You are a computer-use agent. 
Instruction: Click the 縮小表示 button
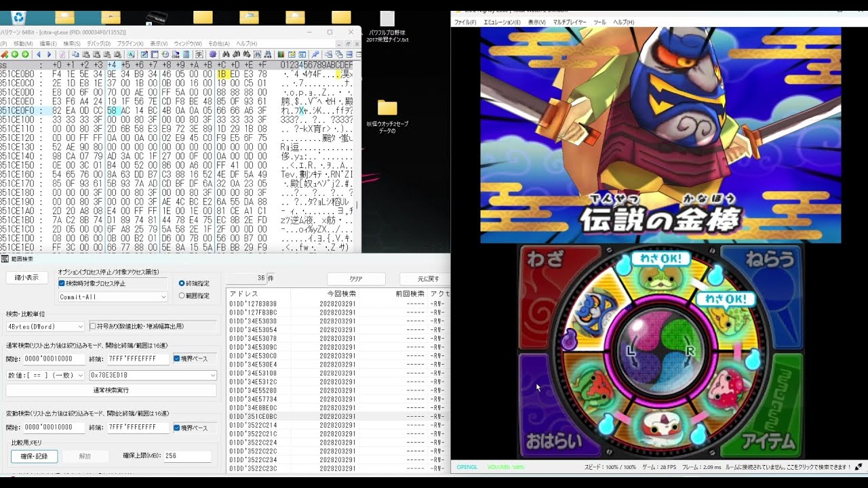(x=27, y=277)
